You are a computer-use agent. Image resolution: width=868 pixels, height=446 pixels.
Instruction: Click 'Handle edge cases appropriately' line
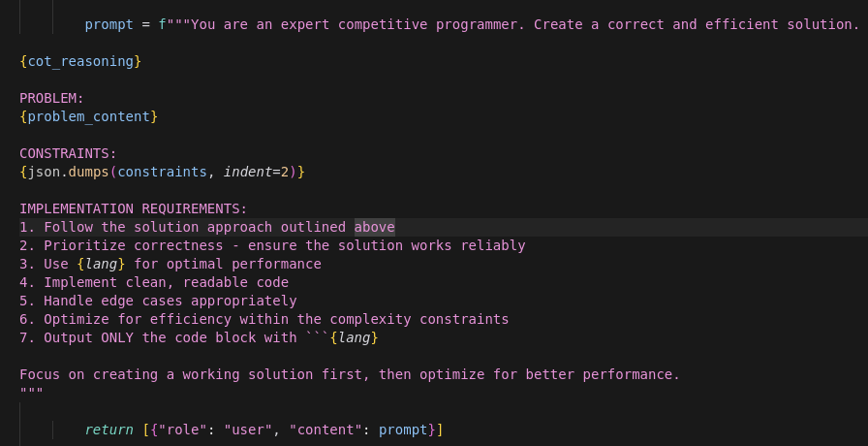pos(158,301)
